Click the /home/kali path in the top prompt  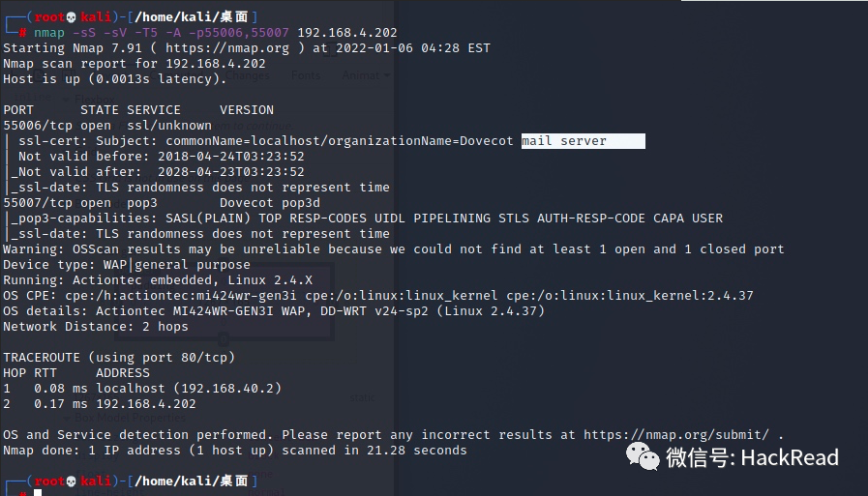174,17
